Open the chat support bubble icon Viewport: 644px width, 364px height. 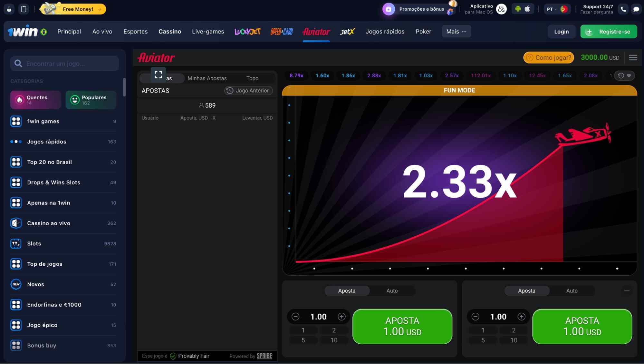(x=636, y=9)
